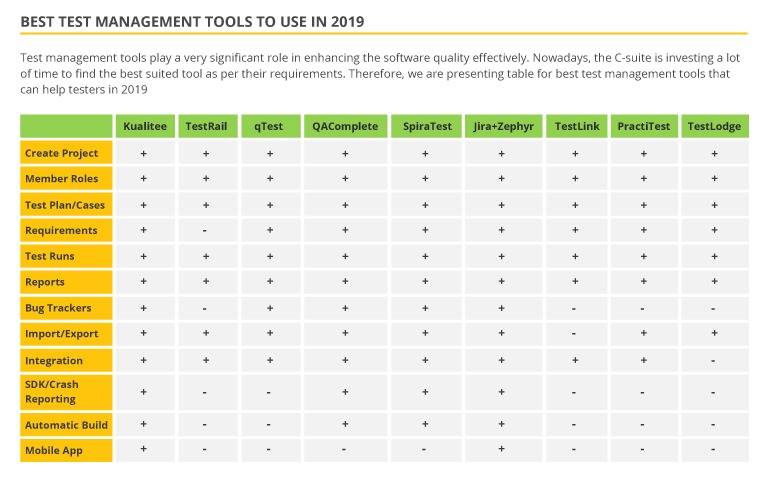Viewport: 768px width, 477px height.
Task: Click the plus in qTest Requirements cell
Action: point(270,230)
